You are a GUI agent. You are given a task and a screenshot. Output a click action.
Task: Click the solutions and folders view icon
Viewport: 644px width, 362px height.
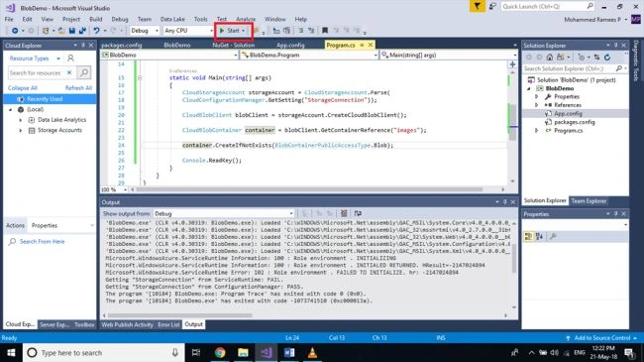tap(561, 58)
